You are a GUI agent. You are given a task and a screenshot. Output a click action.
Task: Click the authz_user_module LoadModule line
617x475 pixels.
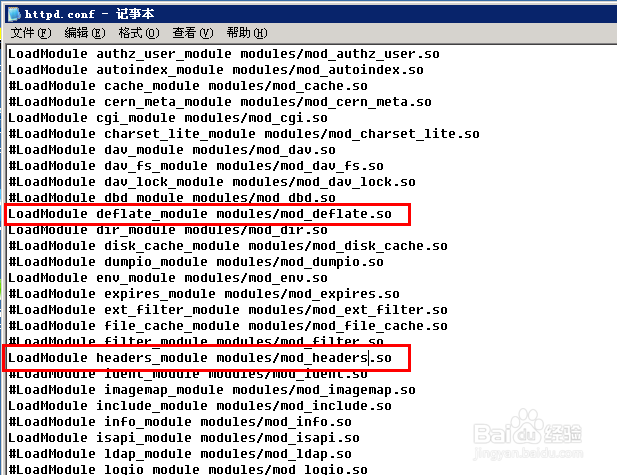224,54
